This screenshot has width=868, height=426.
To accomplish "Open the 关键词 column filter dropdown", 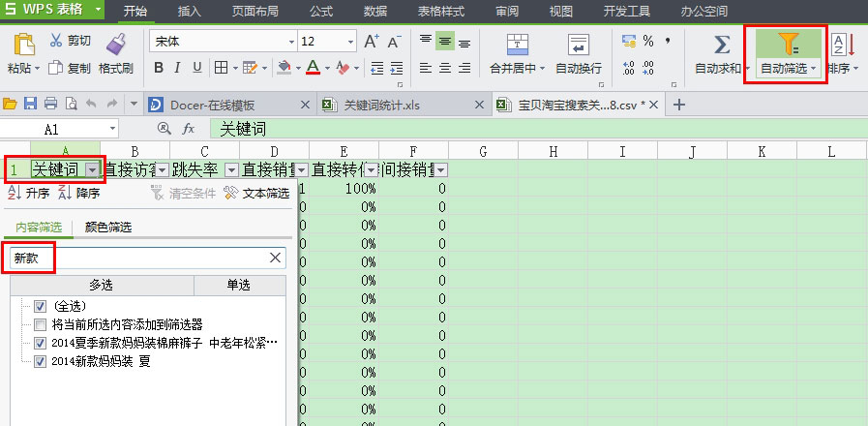I will [93, 170].
